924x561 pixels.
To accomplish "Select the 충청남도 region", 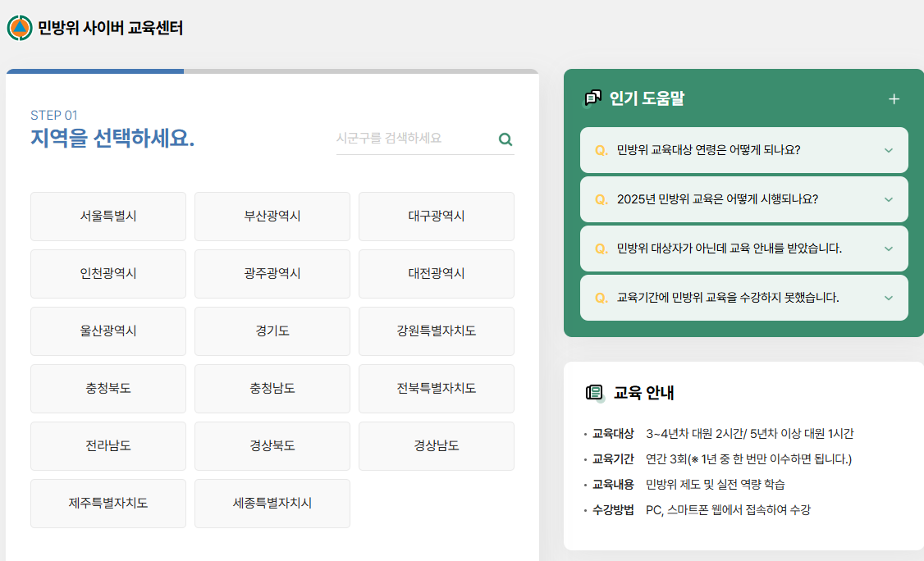I will pos(272,388).
